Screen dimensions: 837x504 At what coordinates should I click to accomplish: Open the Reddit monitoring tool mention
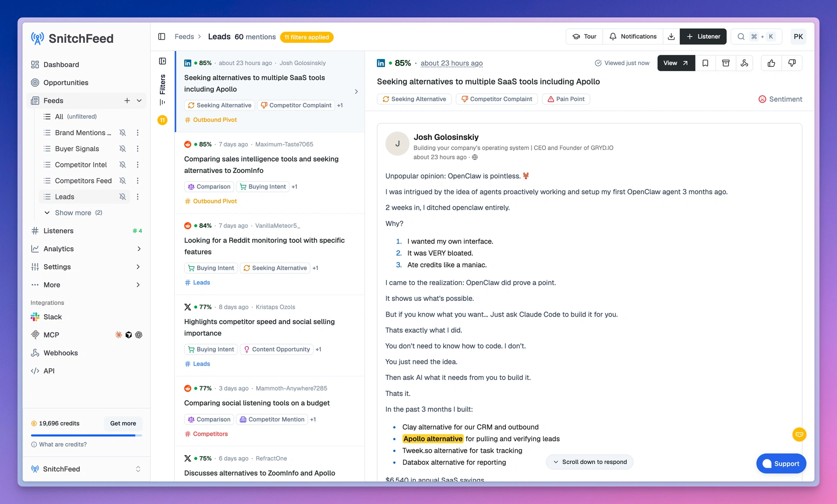[270, 254]
